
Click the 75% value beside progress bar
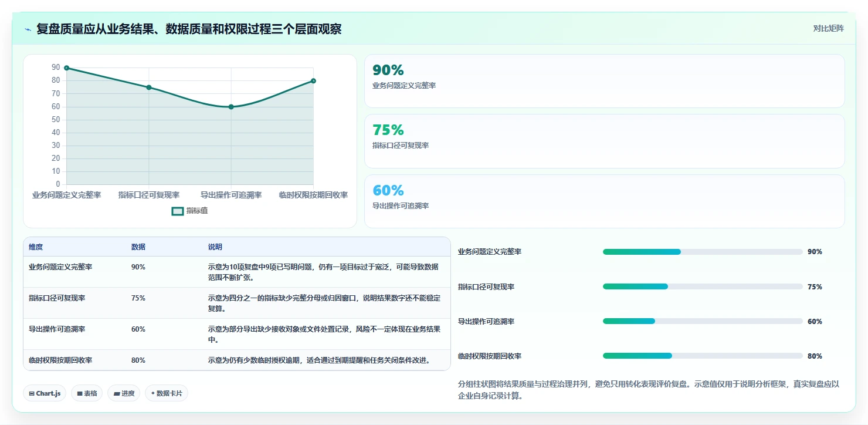click(x=815, y=287)
